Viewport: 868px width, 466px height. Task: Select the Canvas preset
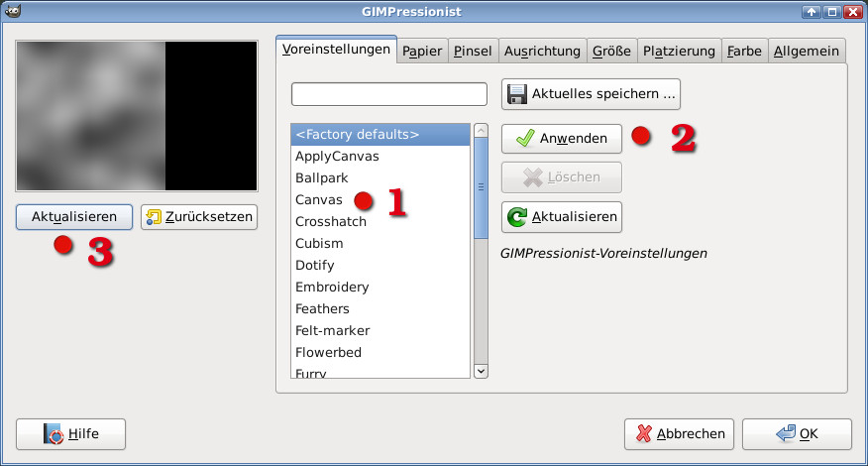(319, 200)
